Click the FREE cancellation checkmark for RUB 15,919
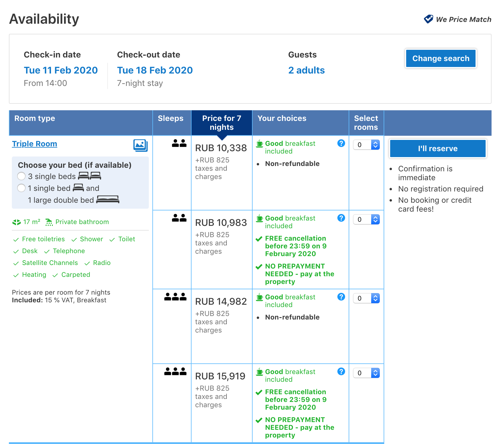 tap(259, 392)
